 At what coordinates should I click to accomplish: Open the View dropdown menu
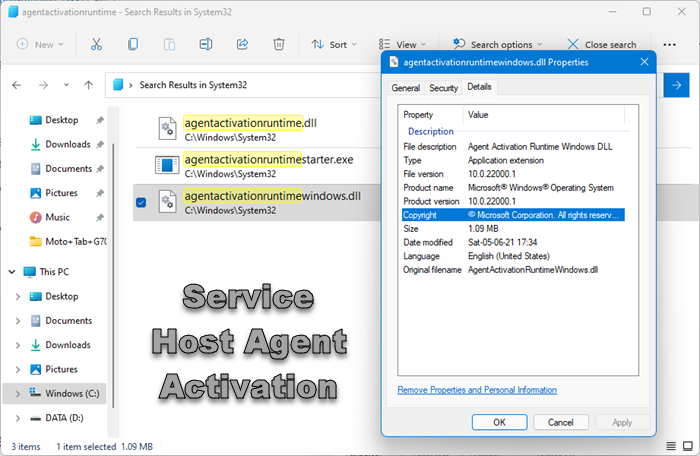pyautogui.click(x=402, y=44)
